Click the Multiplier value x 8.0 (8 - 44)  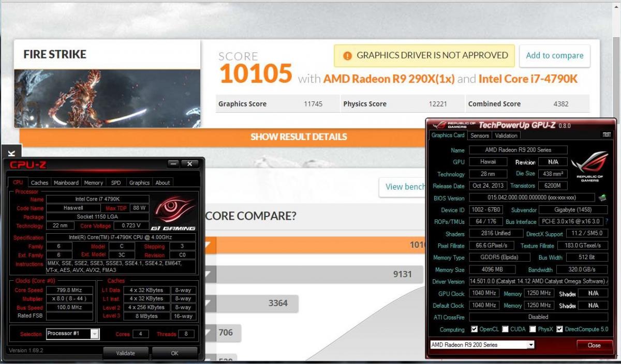pos(70,299)
